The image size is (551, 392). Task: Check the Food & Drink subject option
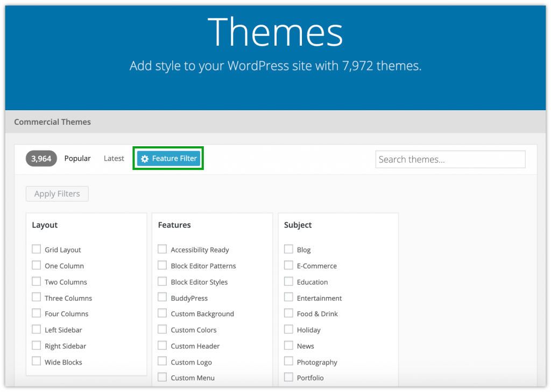[288, 313]
